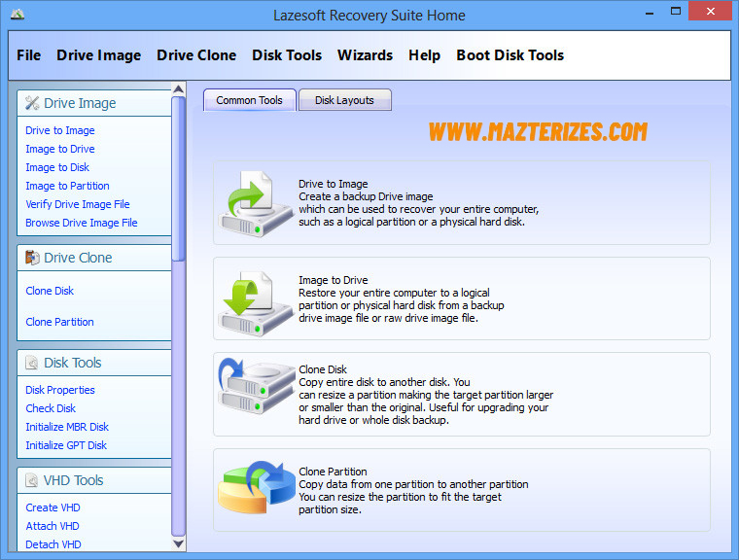Open the Disk Properties link
The height and width of the screenshot is (560, 739).
click(60, 390)
